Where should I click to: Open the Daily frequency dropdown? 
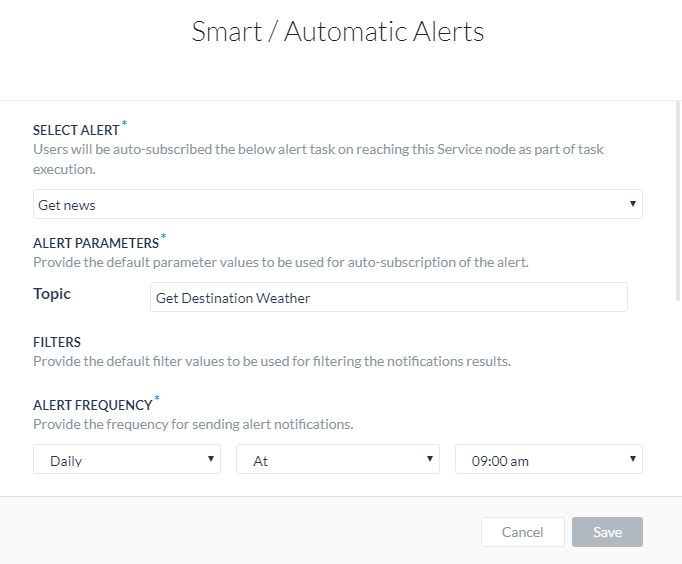click(x=127, y=459)
